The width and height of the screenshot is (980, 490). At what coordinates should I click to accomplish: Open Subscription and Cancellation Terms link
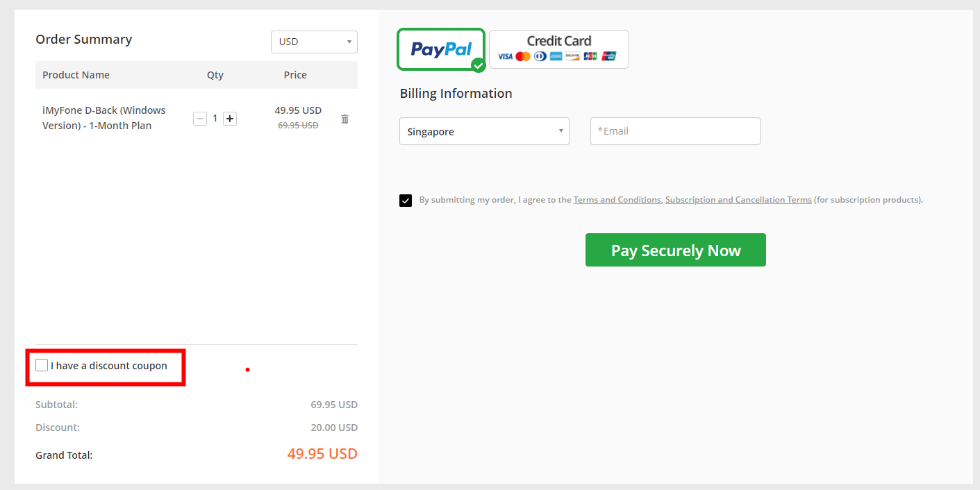coord(738,200)
